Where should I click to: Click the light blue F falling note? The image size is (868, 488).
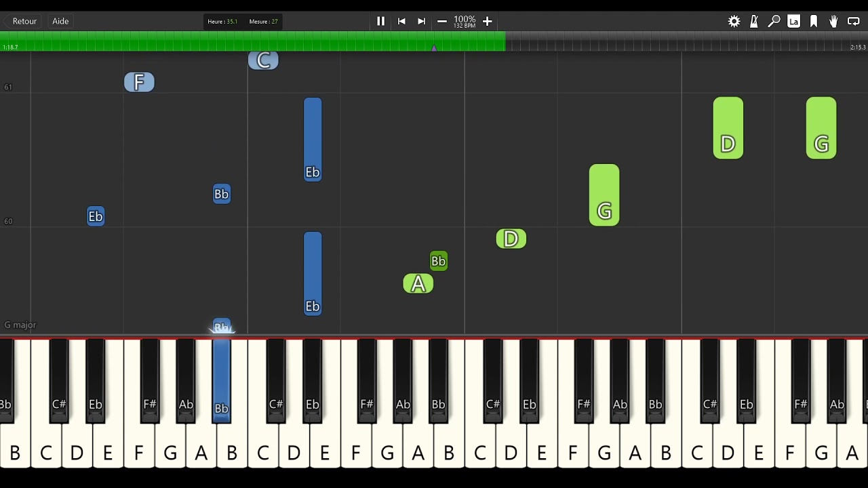(139, 82)
